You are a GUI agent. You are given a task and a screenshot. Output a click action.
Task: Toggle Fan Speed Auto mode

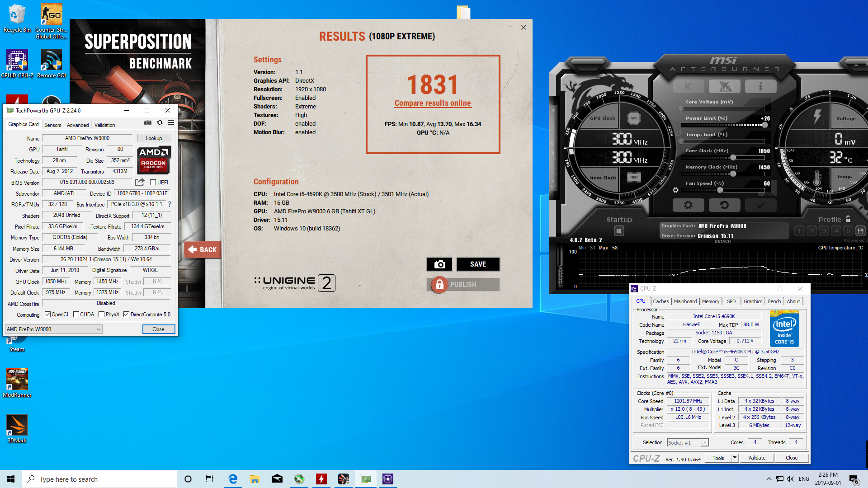[769, 194]
